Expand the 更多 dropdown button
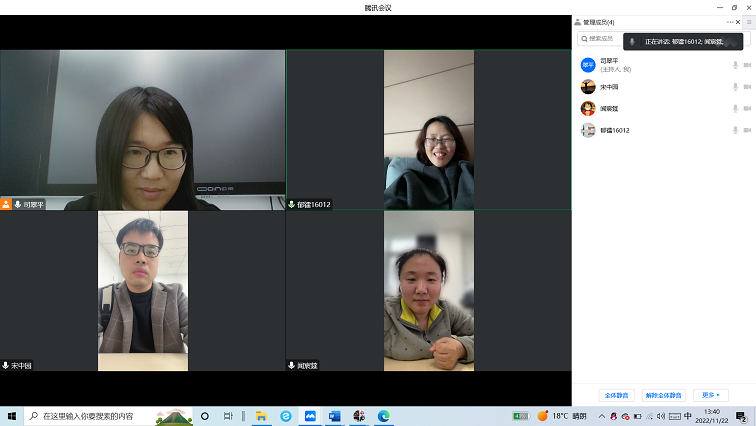 pyautogui.click(x=710, y=395)
